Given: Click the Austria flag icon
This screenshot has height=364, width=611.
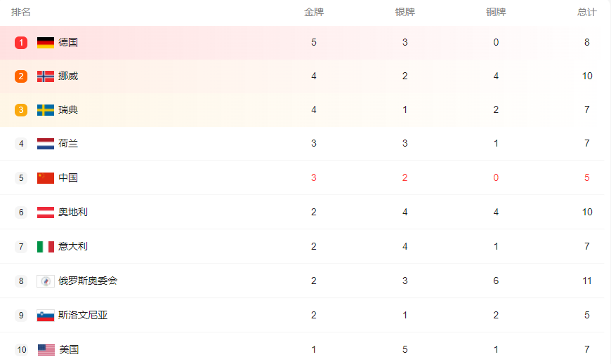Looking at the screenshot, I should [46, 213].
